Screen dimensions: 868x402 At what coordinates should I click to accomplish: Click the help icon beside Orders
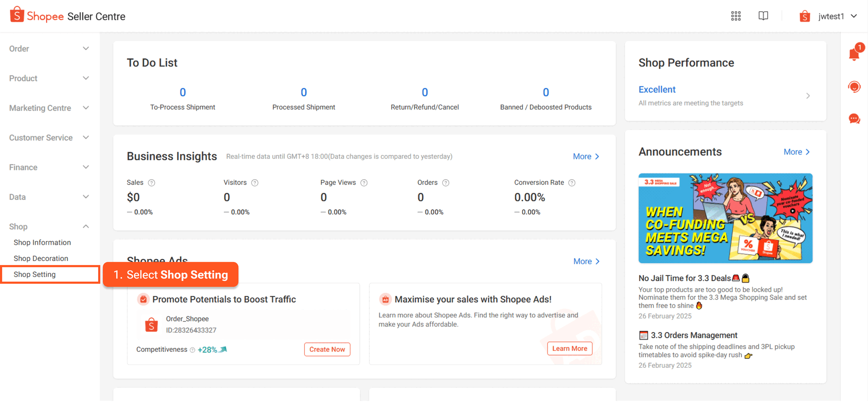[446, 183]
